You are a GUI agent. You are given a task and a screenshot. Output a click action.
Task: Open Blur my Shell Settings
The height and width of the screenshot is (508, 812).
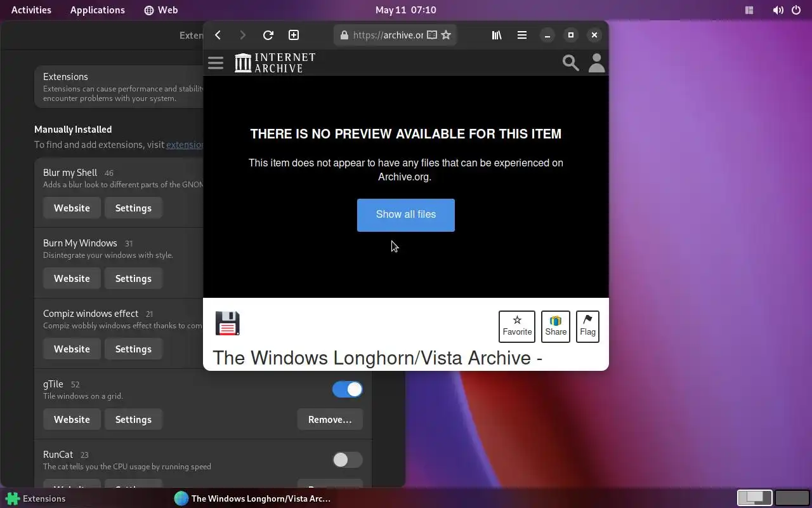(x=133, y=208)
